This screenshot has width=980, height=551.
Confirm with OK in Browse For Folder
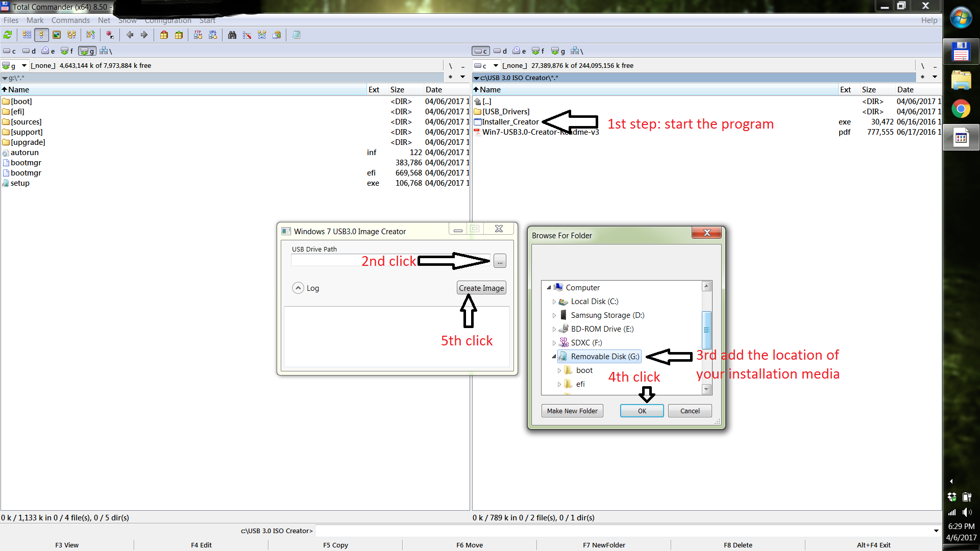pyautogui.click(x=642, y=411)
